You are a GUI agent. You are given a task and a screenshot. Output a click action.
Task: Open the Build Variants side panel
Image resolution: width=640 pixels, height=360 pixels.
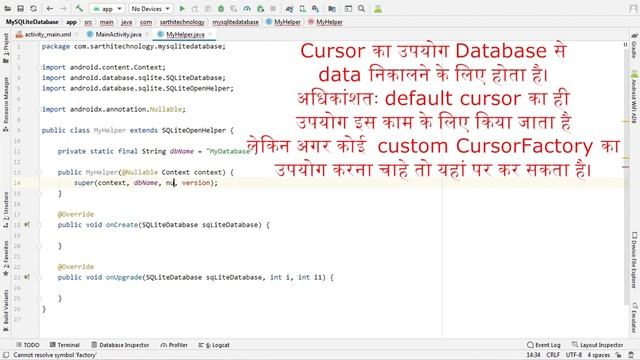(6, 310)
